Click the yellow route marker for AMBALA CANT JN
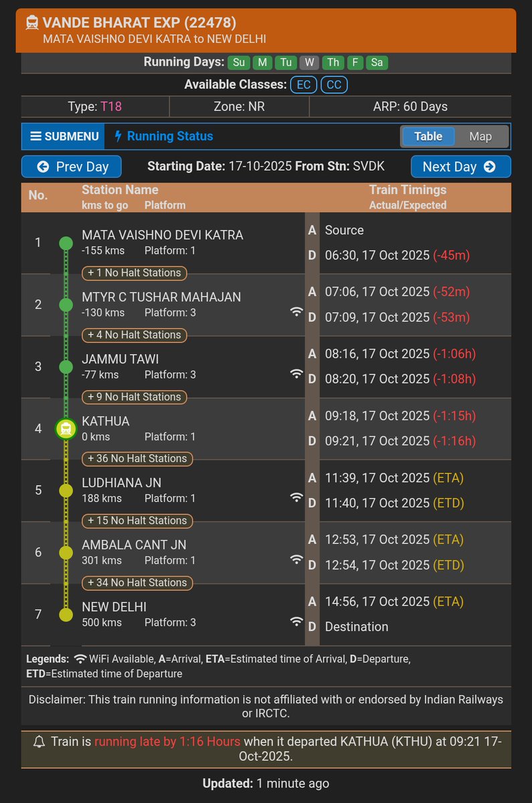The width and height of the screenshot is (532, 803). click(66, 553)
